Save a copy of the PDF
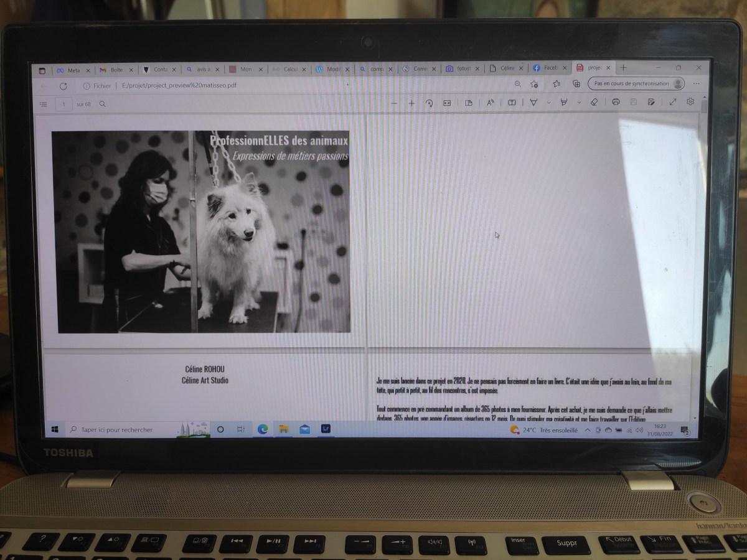 tap(652, 103)
